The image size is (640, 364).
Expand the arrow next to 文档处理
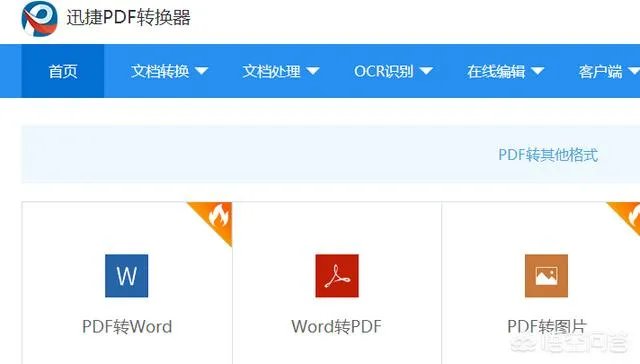click(313, 71)
